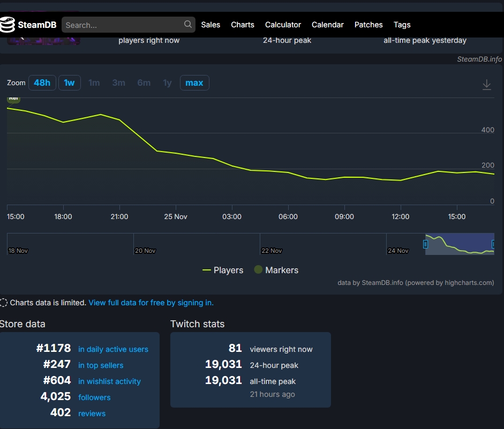The image size is (504, 429).
Task: Open the Sales menu
Action: pos(210,25)
